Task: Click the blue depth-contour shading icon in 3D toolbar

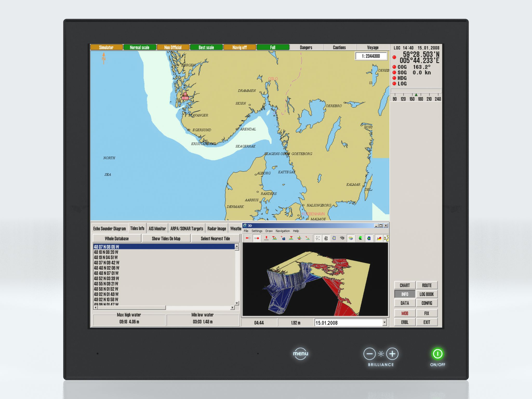Action: [x=369, y=238]
